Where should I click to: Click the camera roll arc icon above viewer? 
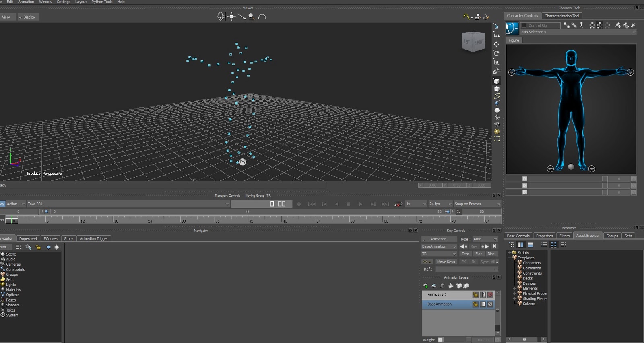[x=262, y=17]
